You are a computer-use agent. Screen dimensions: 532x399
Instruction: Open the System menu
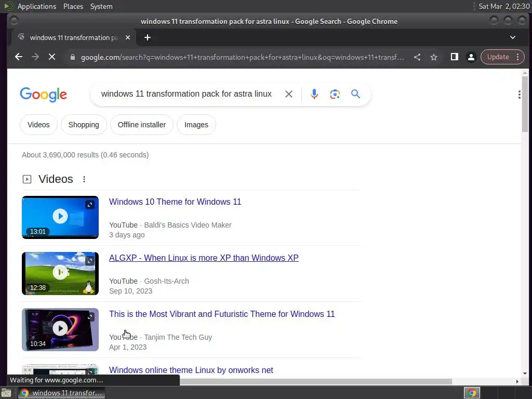pos(101,6)
